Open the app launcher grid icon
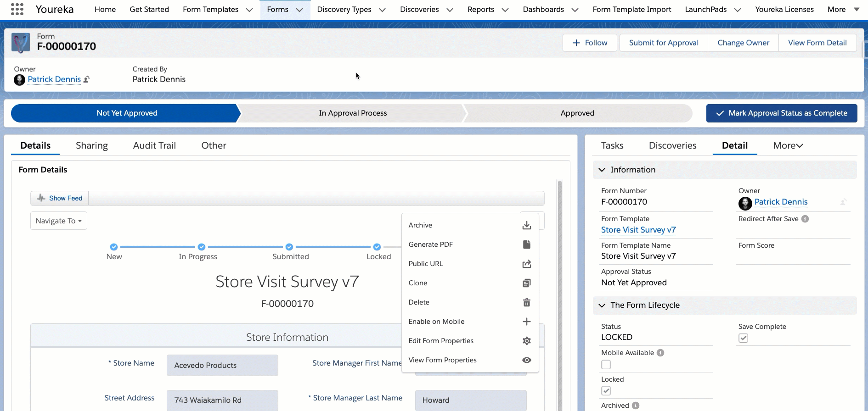868x411 pixels. (x=17, y=9)
